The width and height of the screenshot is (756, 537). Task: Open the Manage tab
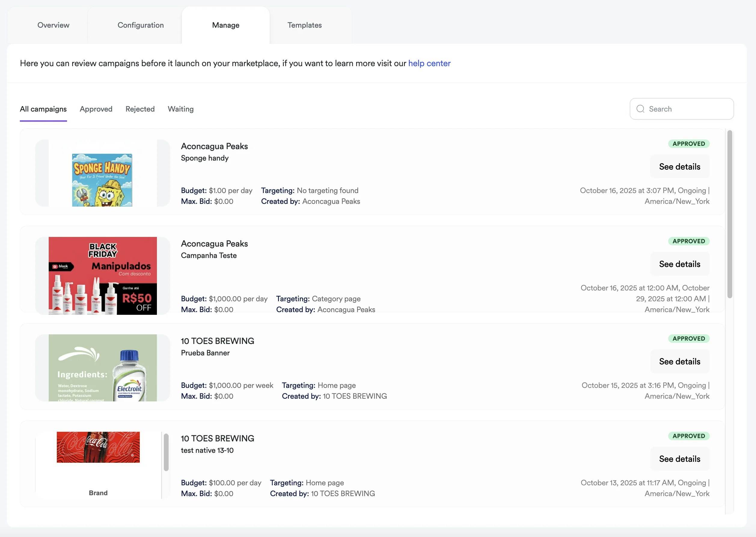pos(225,25)
